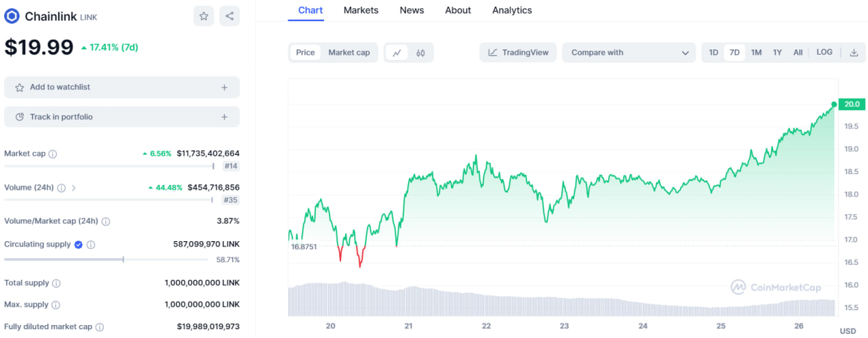Click Add to watchlist button
The image size is (868, 338).
click(122, 87)
